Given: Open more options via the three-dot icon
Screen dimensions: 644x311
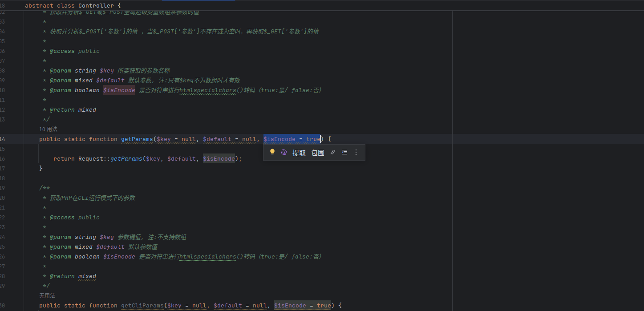Looking at the screenshot, I should [x=356, y=152].
